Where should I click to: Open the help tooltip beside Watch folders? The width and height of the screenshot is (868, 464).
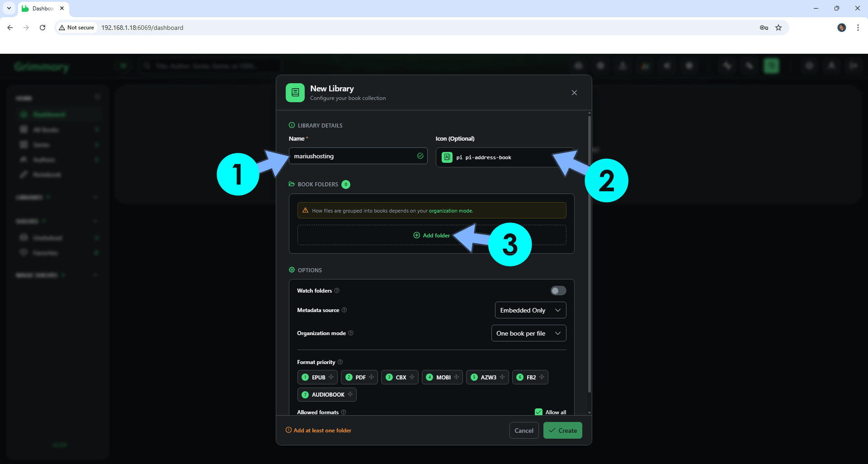point(337,291)
